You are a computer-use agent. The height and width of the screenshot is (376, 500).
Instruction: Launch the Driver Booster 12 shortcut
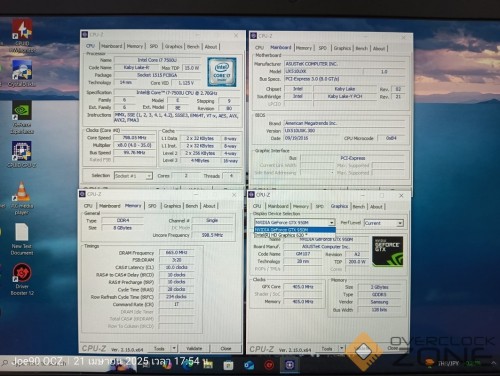click(x=22, y=279)
